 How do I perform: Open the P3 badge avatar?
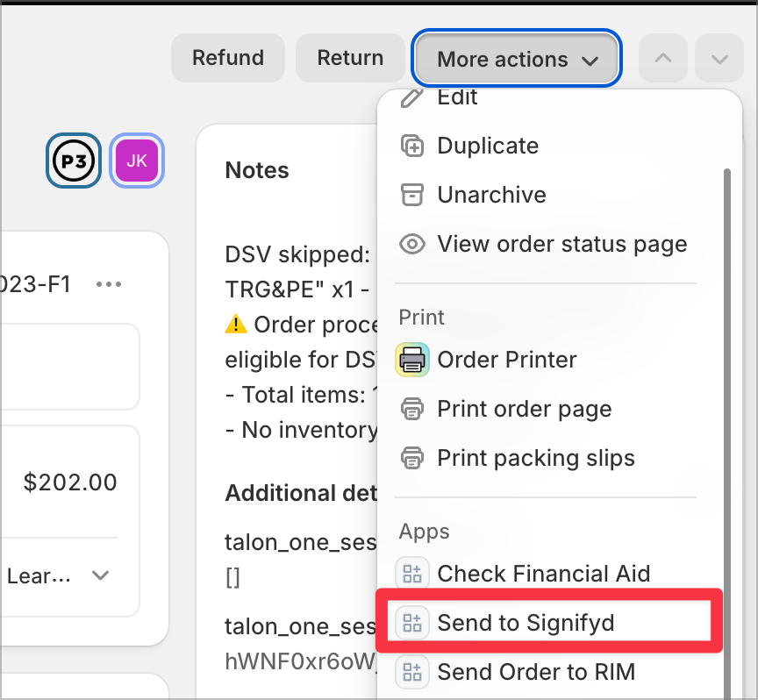tap(74, 161)
